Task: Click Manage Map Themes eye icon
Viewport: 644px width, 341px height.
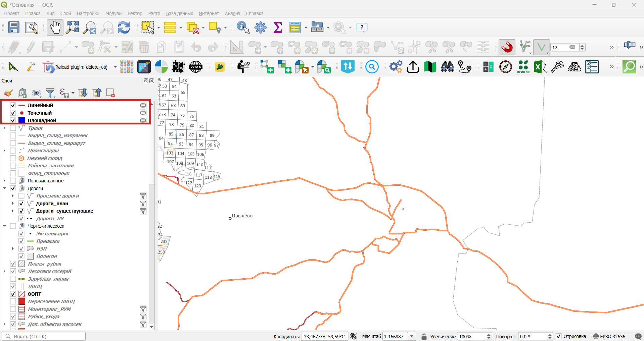Action: 36,93
